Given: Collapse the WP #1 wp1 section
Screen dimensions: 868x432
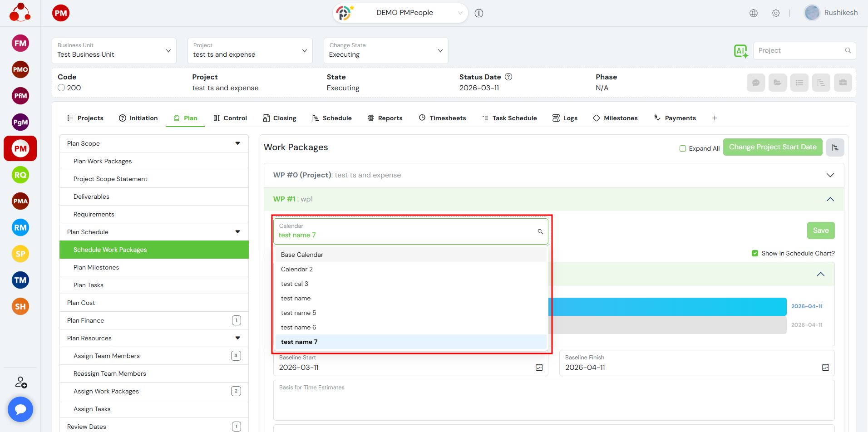Looking at the screenshot, I should [830, 199].
